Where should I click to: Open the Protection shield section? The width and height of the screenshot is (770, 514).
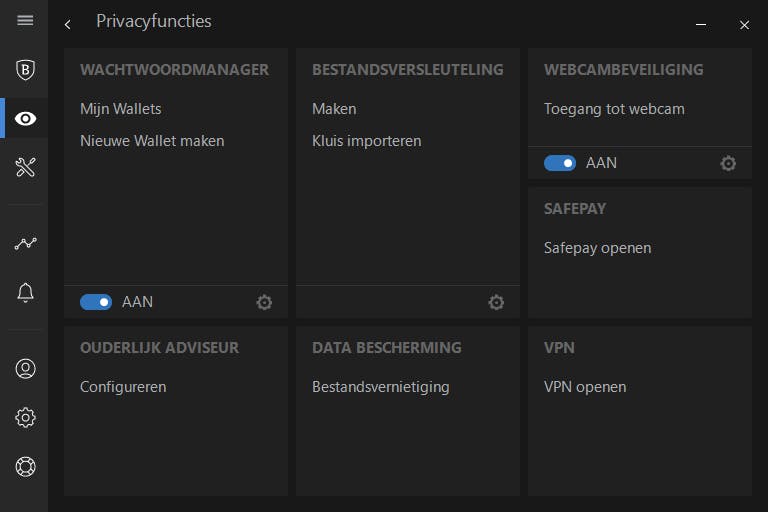[x=25, y=69]
